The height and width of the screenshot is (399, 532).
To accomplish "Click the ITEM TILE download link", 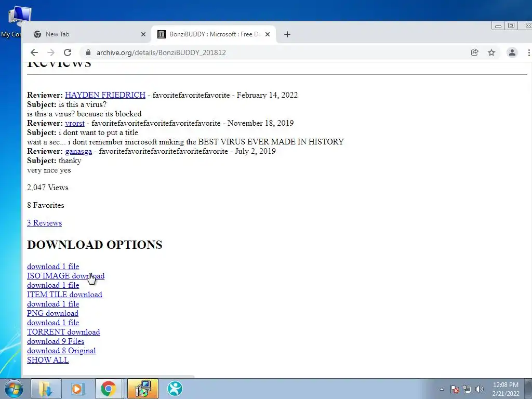I will point(64,295).
